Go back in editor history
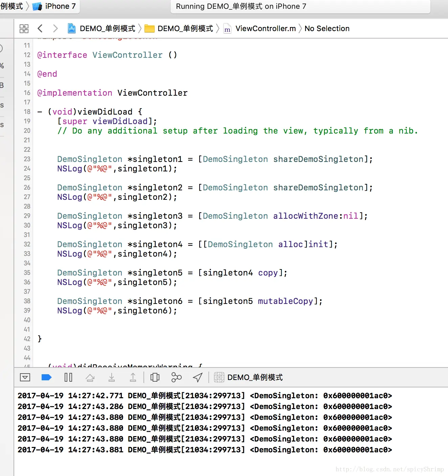Image resolution: width=448 pixels, height=476 pixels. click(x=40, y=28)
